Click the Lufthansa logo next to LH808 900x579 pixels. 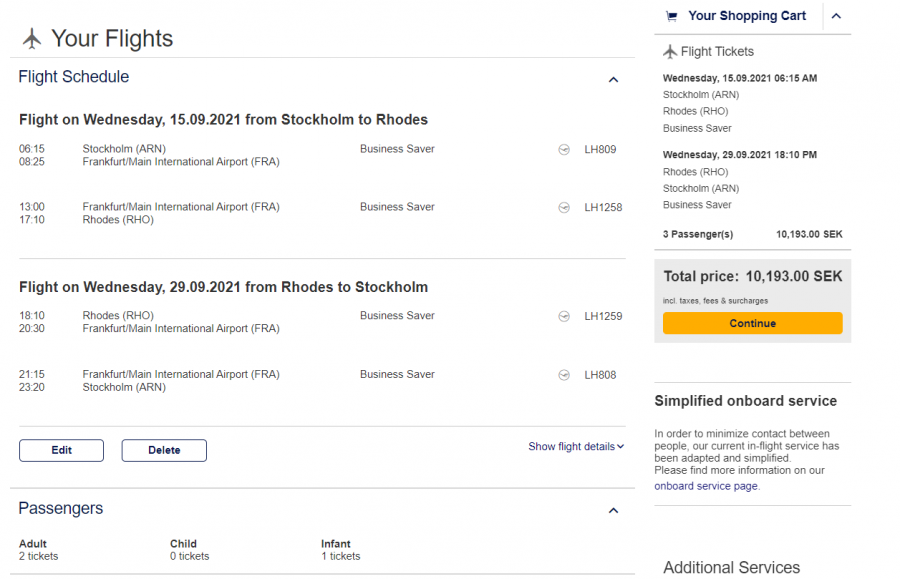pyautogui.click(x=564, y=376)
